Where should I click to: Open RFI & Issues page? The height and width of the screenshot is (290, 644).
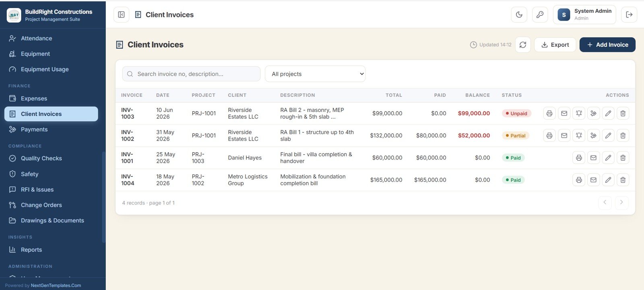[51, 190]
